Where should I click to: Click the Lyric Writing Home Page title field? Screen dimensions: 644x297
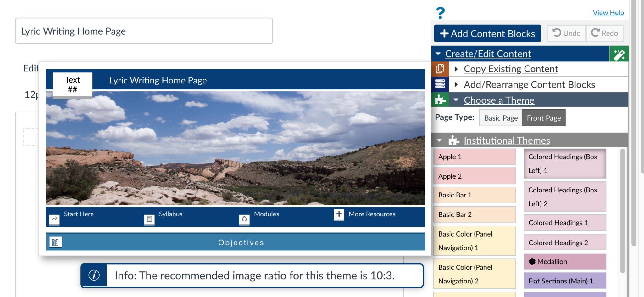coord(143,31)
